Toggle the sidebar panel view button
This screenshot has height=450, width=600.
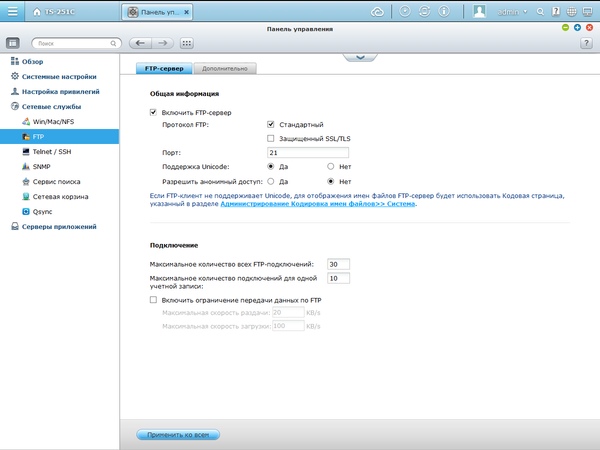(x=13, y=43)
